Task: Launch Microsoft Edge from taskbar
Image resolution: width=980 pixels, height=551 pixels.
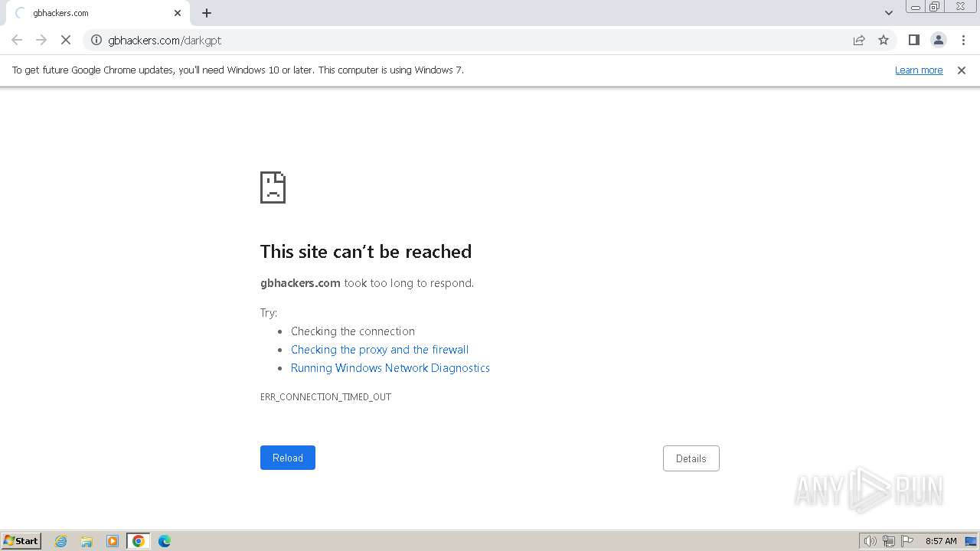Action: click(x=165, y=541)
